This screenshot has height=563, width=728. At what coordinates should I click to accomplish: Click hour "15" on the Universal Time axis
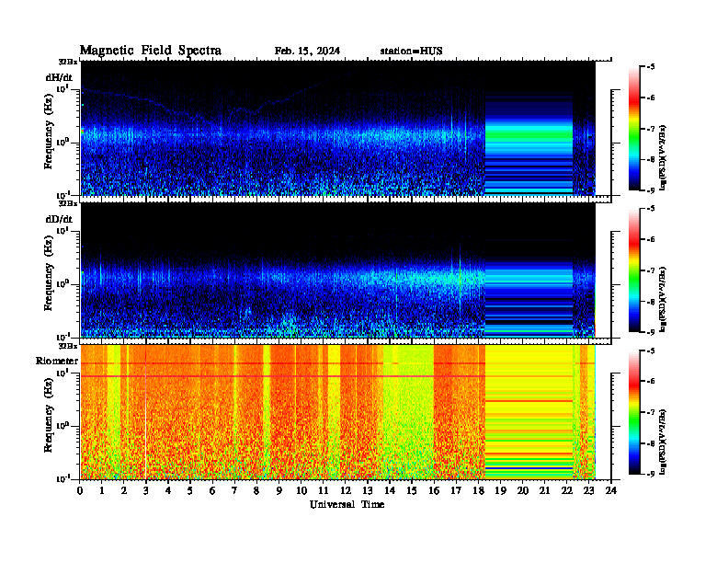(x=412, y=490)
